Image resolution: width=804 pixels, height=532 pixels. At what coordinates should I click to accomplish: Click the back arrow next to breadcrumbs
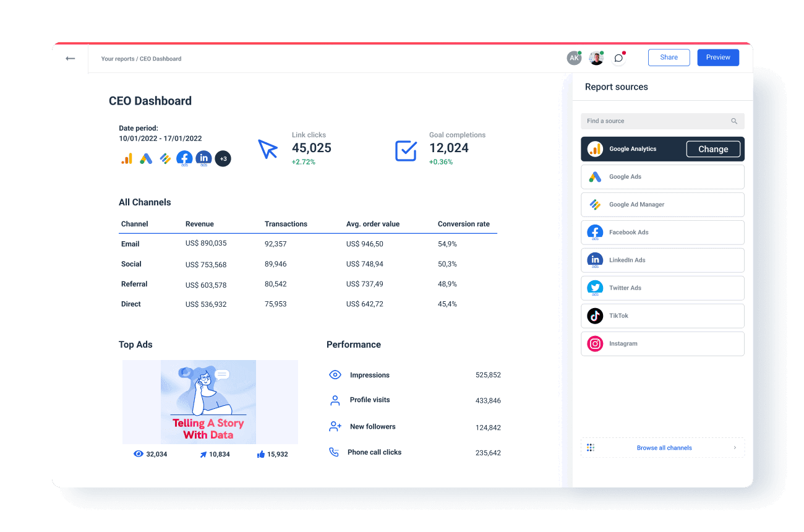(x=70, y=58)
